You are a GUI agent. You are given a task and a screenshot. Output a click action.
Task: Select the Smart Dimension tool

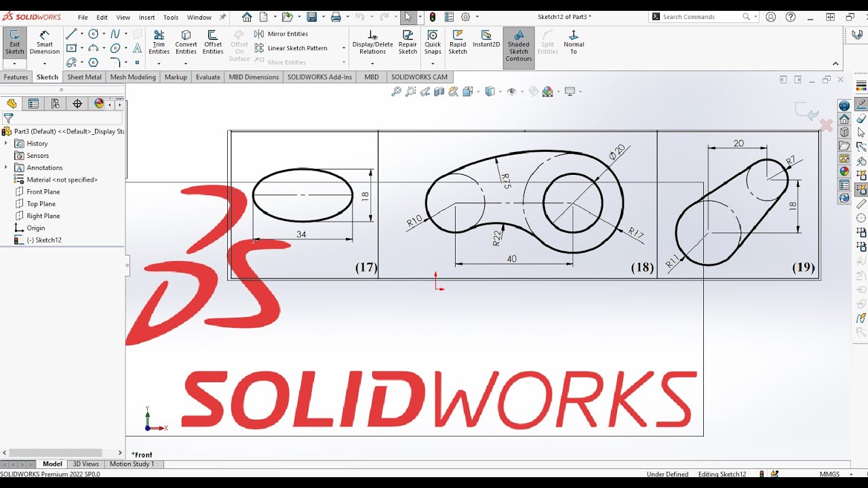(x=45, y=41)
